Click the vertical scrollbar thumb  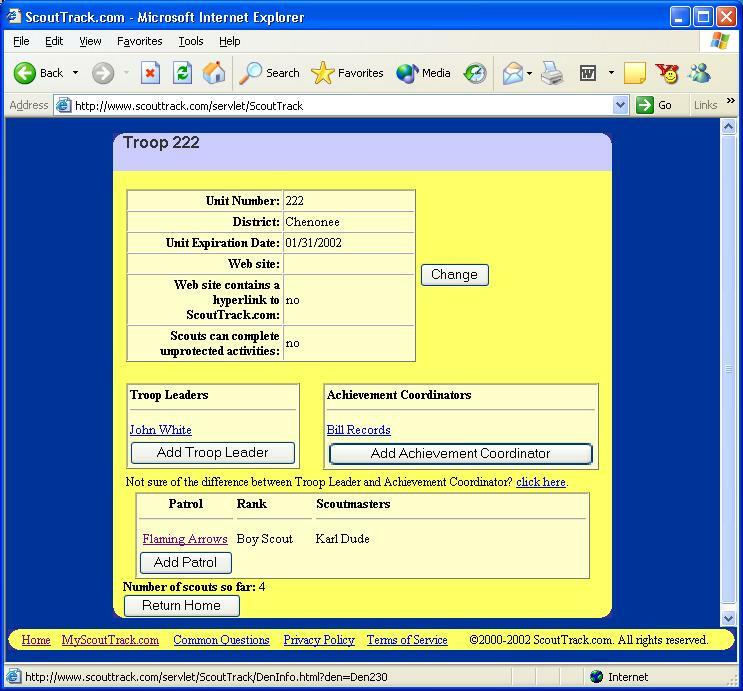(728, 369)
